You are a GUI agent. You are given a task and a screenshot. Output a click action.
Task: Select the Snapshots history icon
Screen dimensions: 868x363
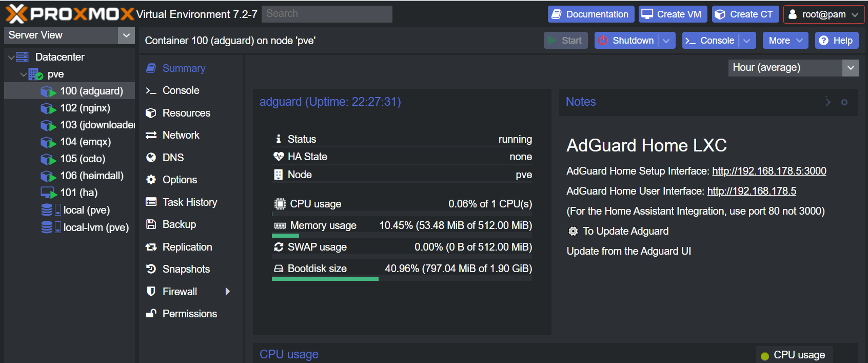(x=151, y=269)
